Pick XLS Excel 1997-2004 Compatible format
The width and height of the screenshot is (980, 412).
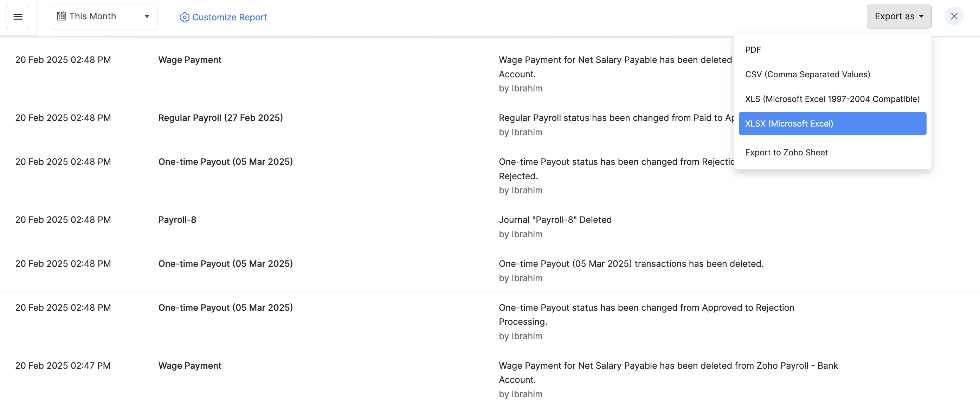point(832,99)
